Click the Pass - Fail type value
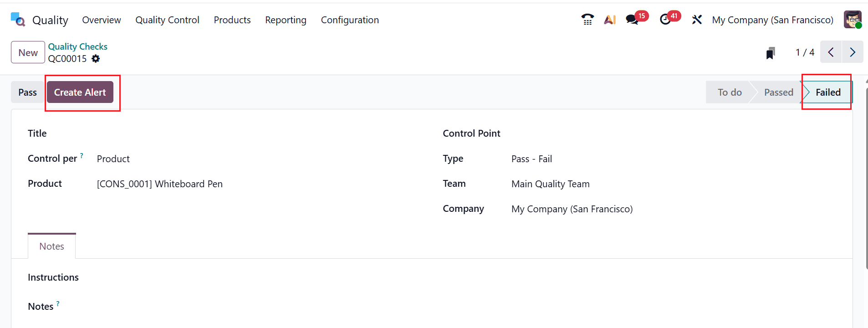The image size is (868, 328). (x=531, y=159)
